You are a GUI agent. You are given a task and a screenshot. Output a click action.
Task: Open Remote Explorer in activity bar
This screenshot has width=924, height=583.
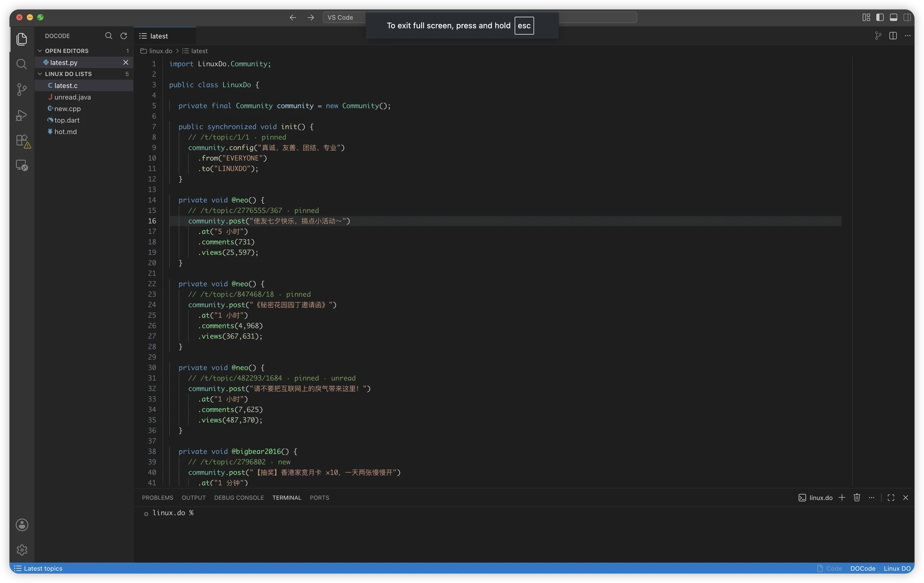coord(22,165)
